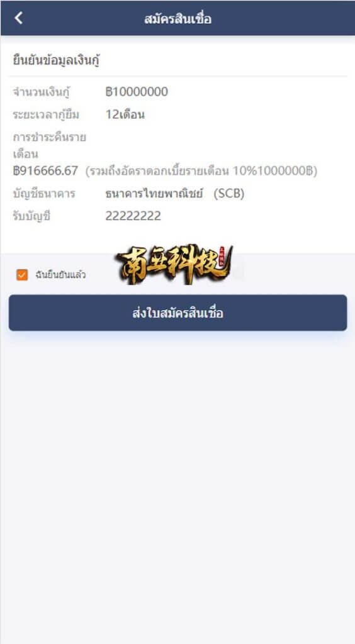Click the รับบัญชี label

(x=31, y=216)
